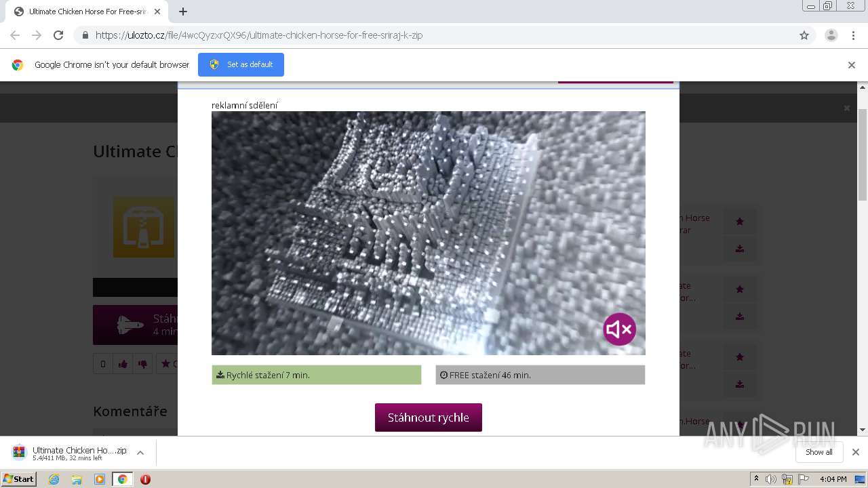
Task: Open Action Center flag icon
Action: click(804, 479)
